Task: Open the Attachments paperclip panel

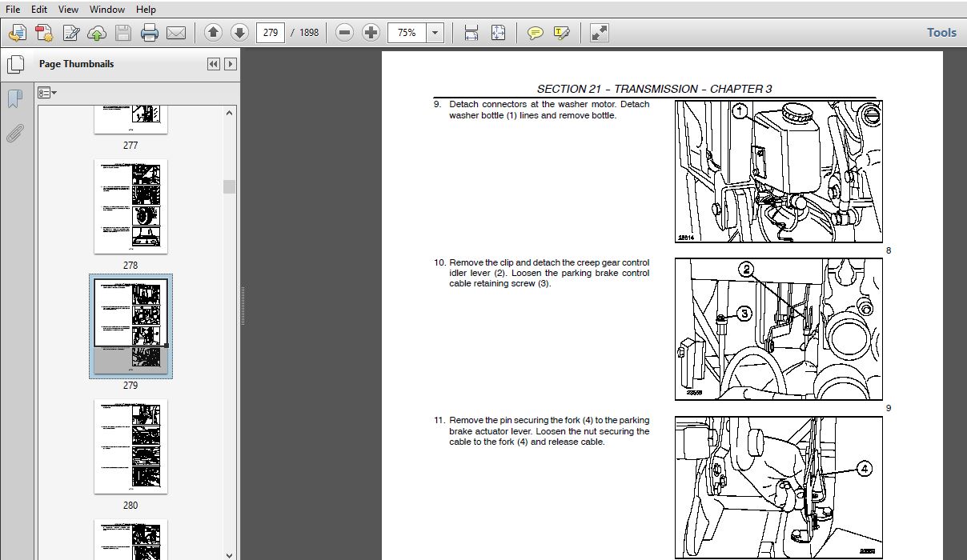Action: coord(14,133)
